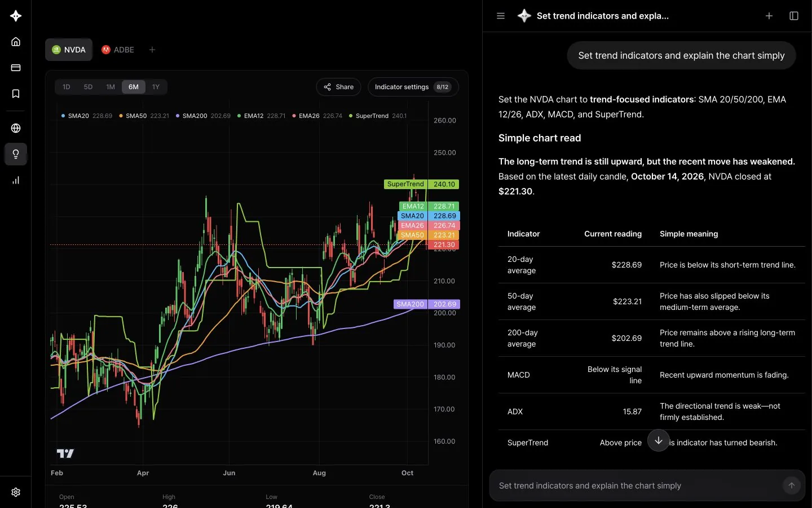The image size is (812, 508).
Task: Open the chat hamburger menu
Action: point(501,16)
